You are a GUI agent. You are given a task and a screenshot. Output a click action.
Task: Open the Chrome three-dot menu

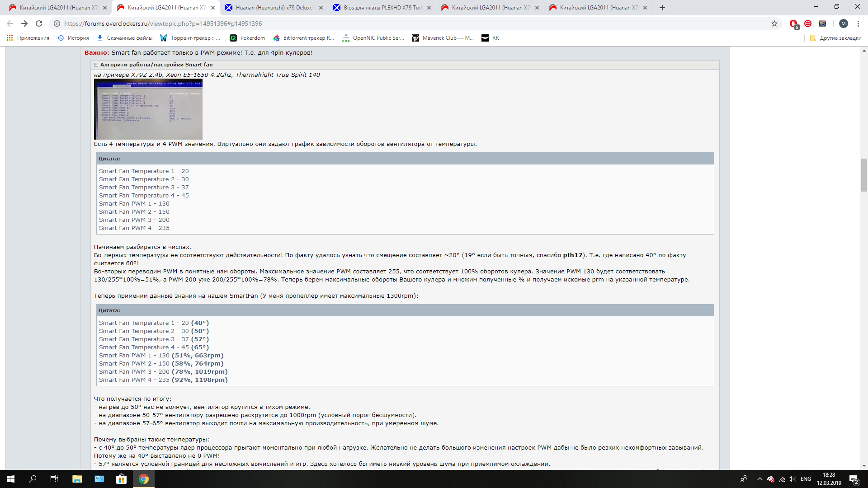pos(858,23)
